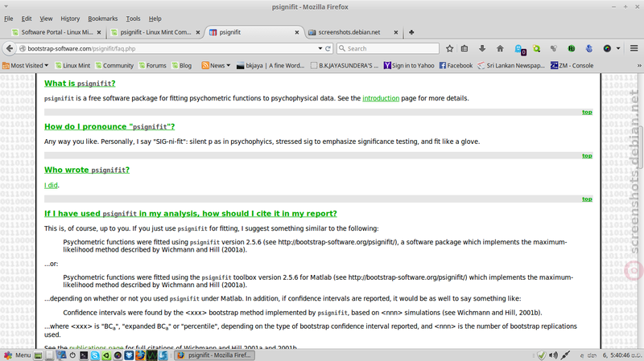
Task: Open the Bookmarks menu
Action: coord(103,18)
